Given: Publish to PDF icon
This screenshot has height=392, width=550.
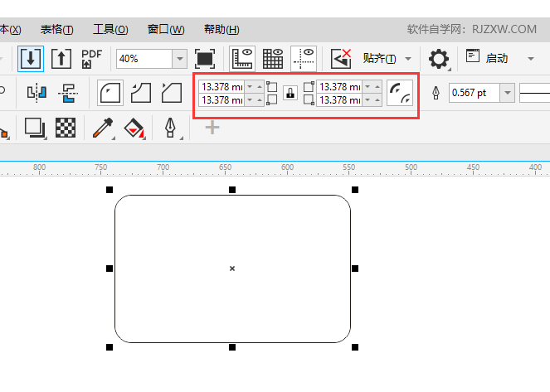Looking at the screenshot, I should tap(91, 59).
